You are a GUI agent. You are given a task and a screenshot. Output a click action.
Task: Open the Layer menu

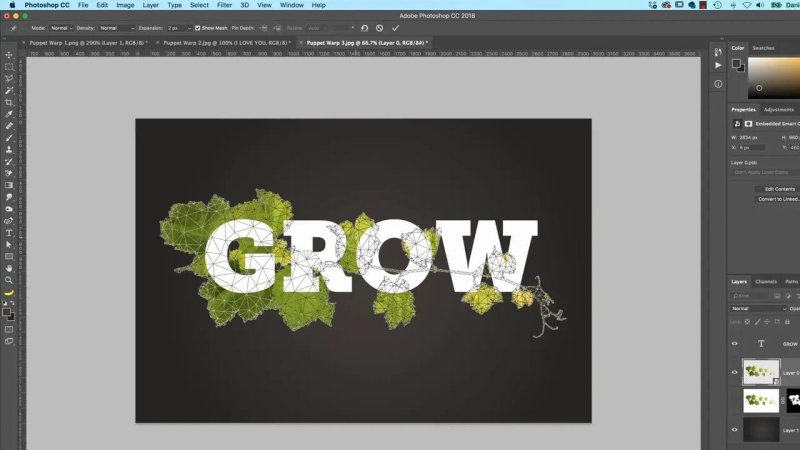[x=151, y=5]
